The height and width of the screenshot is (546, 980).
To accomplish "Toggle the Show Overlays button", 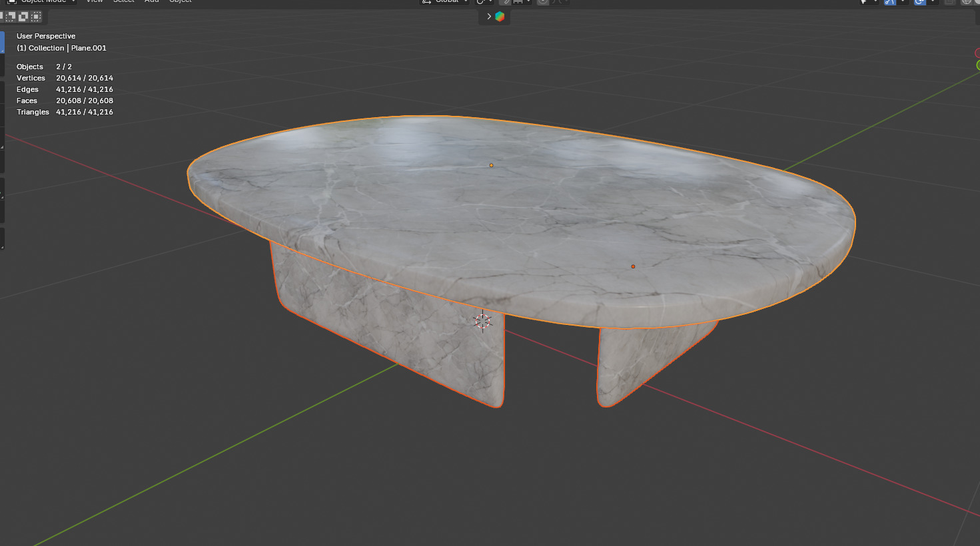I will (920, 2).
